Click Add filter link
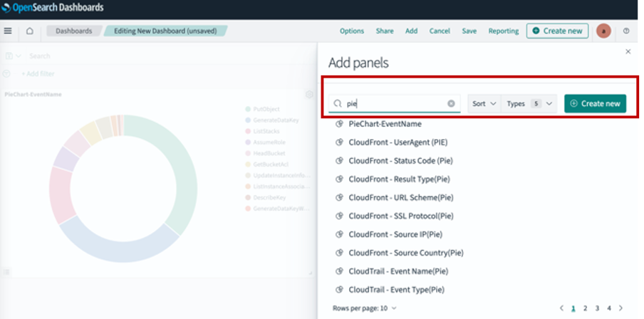 (x=38, y=74)
